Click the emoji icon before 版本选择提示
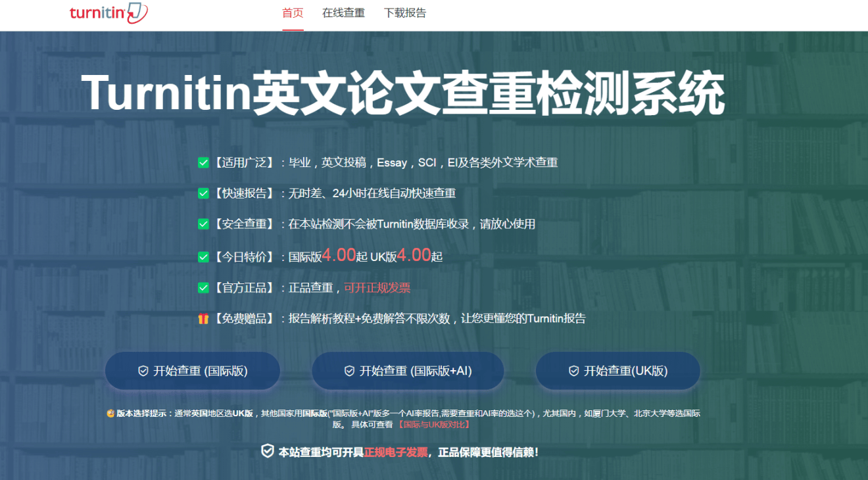The width and height of the screenshot is (868, 480). tap(110, 414)
